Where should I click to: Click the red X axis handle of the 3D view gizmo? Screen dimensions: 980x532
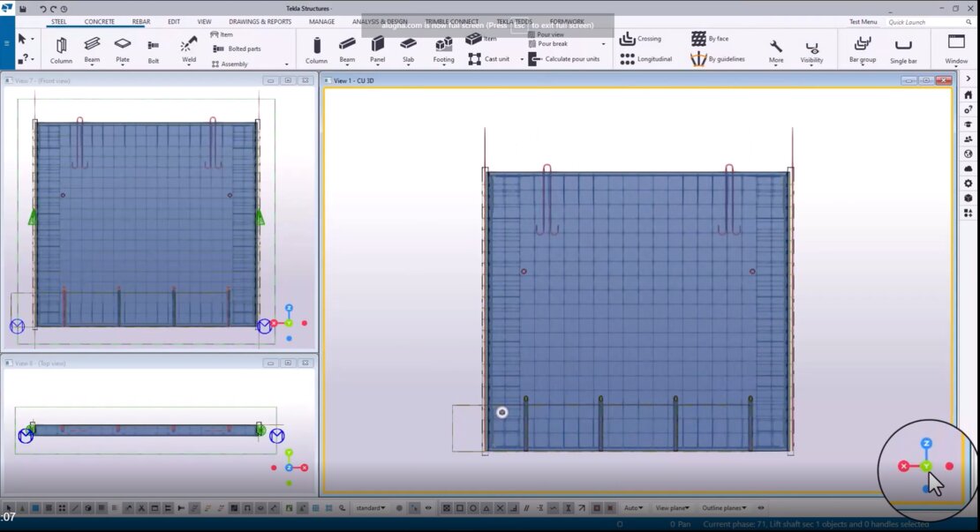click(904, 466)
